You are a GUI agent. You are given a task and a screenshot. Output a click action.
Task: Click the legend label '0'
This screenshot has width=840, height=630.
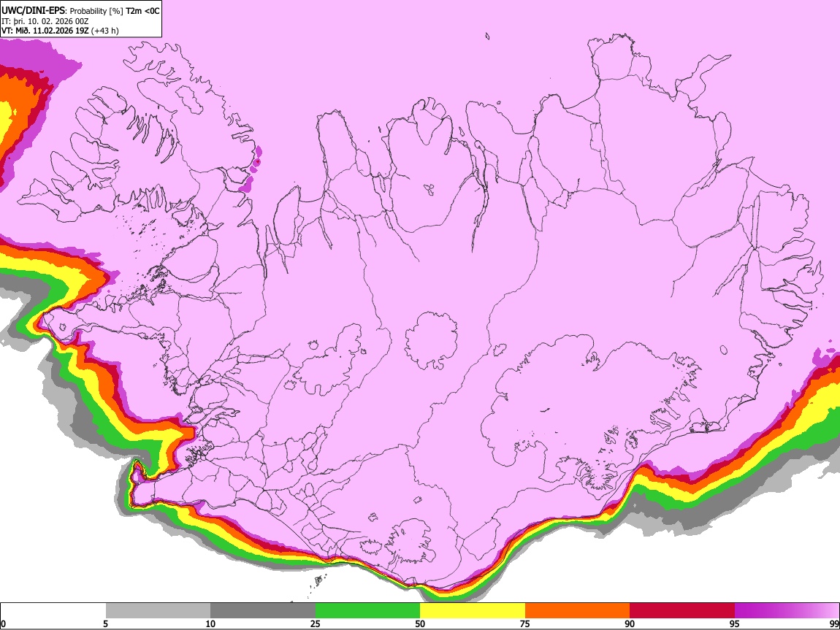click(x=3, y=623)
